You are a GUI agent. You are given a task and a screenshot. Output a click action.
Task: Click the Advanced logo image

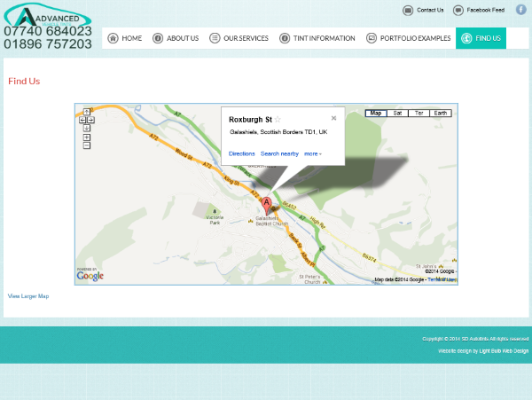click(47, 16)
